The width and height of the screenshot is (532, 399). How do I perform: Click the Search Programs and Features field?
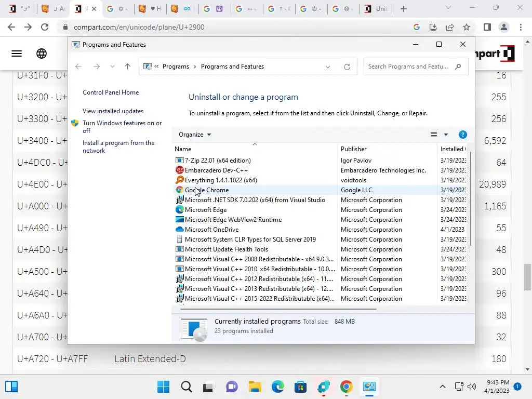tap(416, 66)
